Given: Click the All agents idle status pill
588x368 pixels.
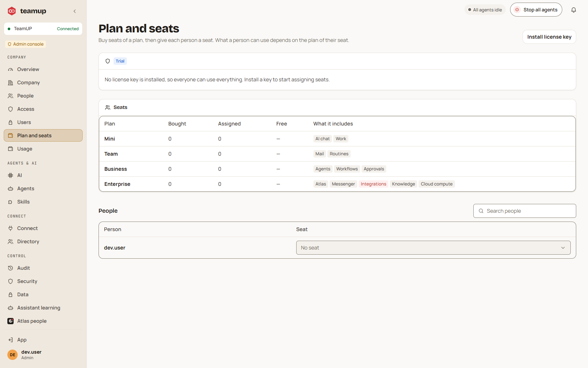Looking at the screenshot, I should coord(485,10).
